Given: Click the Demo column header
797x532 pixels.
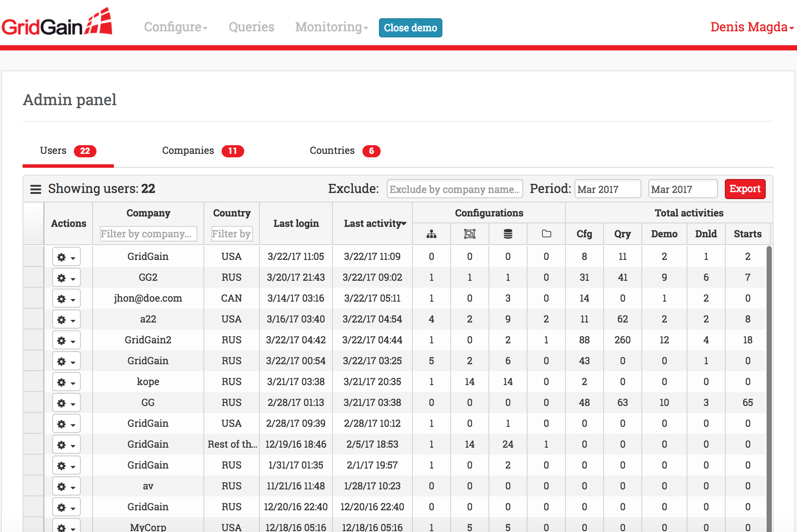Looking at the screenshot, I should click(x=664, y=234).
